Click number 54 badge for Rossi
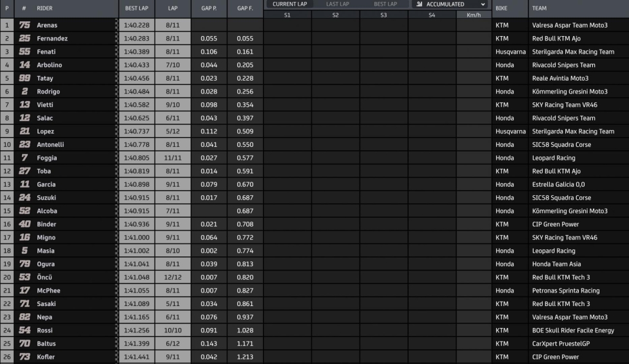 coord(24,330)
